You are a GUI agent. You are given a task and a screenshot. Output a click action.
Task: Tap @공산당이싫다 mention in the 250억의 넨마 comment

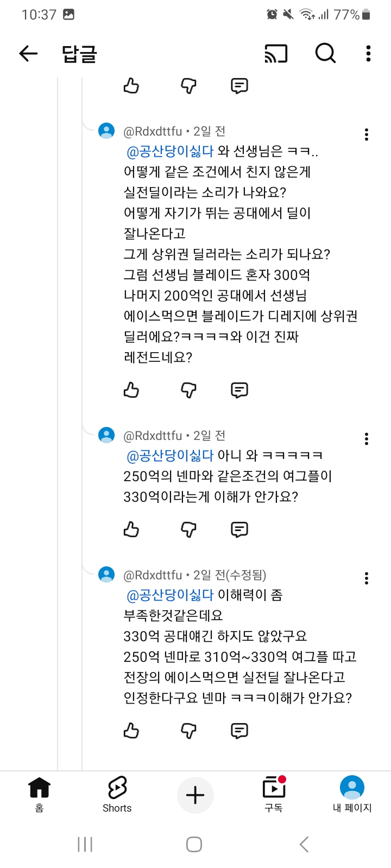pos(170,456)
